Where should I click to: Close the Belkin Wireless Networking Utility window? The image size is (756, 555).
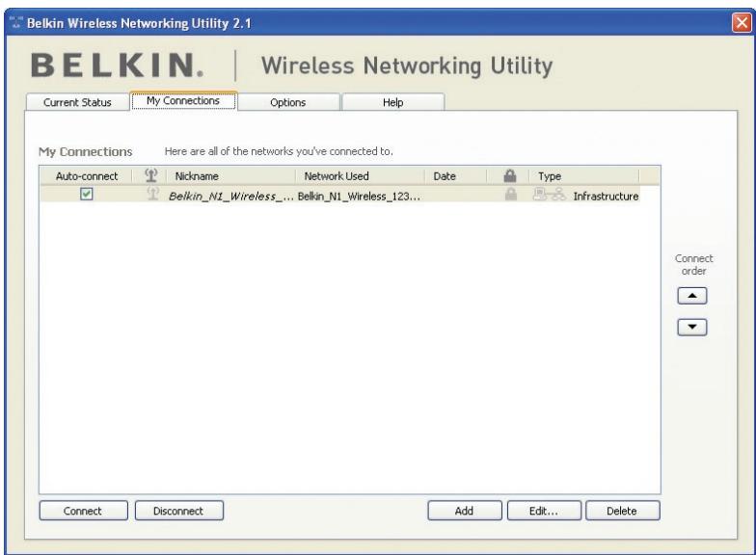(741, 23)
